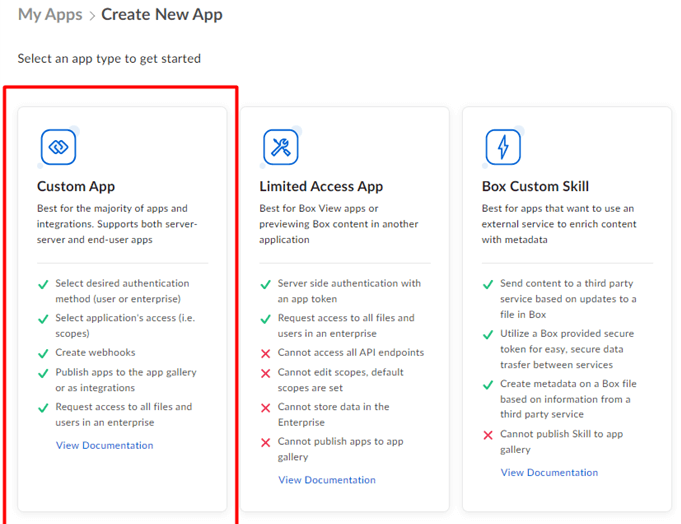The width and height of the screenshot is (681, 524).
Task: Click the Custom App chain-link icon
Action: click(59, 147)
